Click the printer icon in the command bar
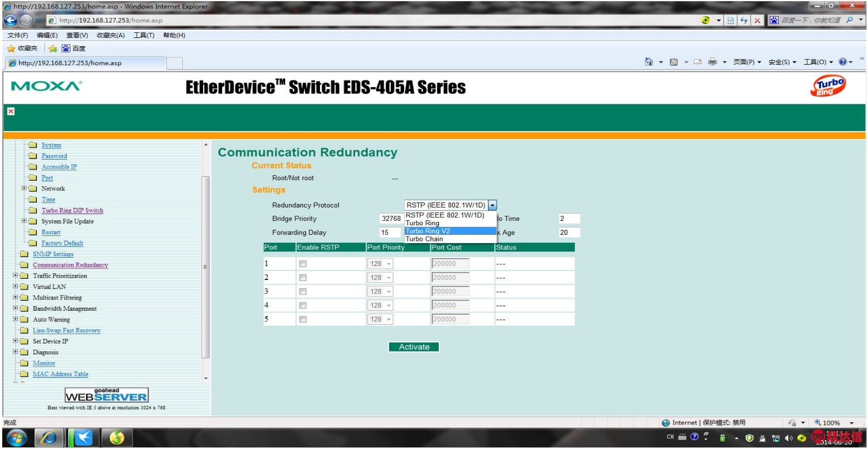The height and width of the screenshot is (449, 868). (713, 62)
